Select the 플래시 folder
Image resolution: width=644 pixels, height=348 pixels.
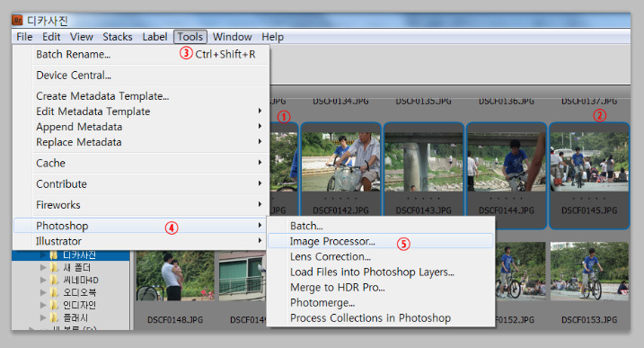(75, 318)
